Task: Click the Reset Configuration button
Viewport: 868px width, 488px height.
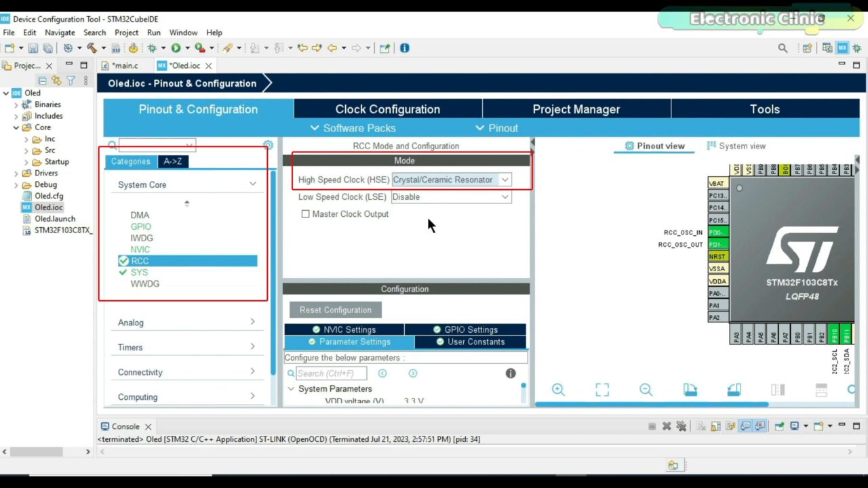Action: [x=336, y=310]
